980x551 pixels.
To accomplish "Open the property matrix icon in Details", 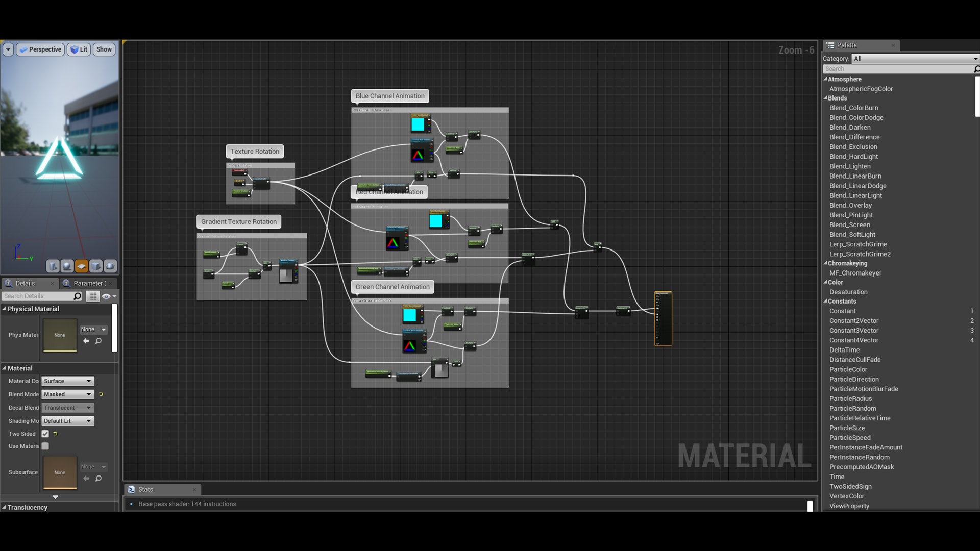I will click(93, 296).
